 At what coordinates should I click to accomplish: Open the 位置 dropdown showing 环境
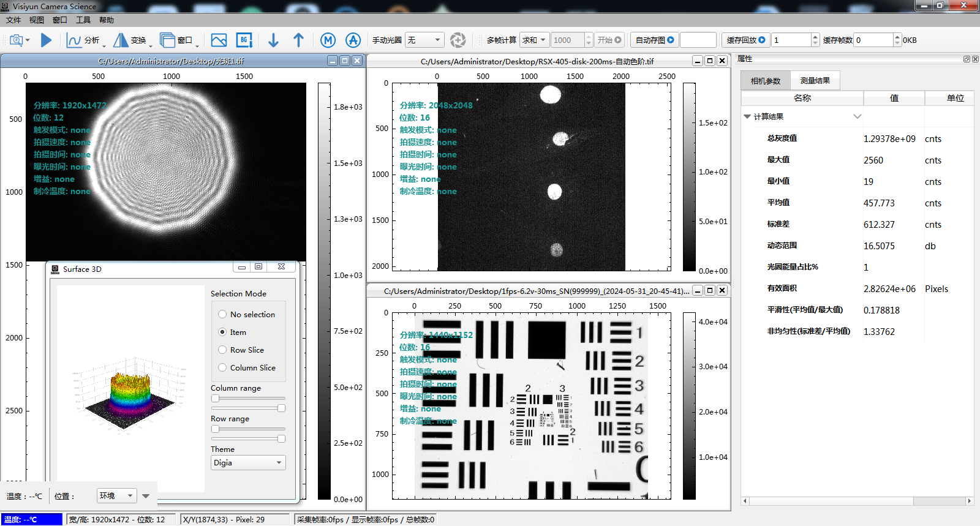tap(117, 495)
